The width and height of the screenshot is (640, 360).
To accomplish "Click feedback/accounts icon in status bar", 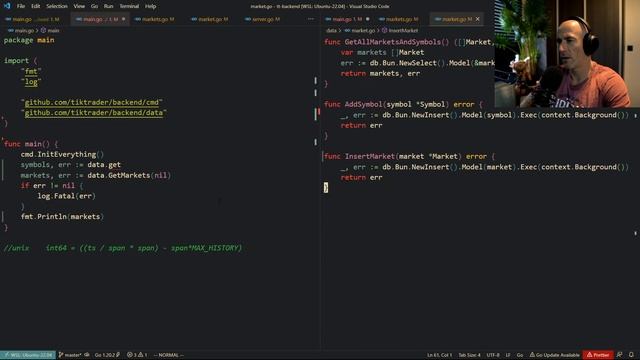I will pos(620,355).
